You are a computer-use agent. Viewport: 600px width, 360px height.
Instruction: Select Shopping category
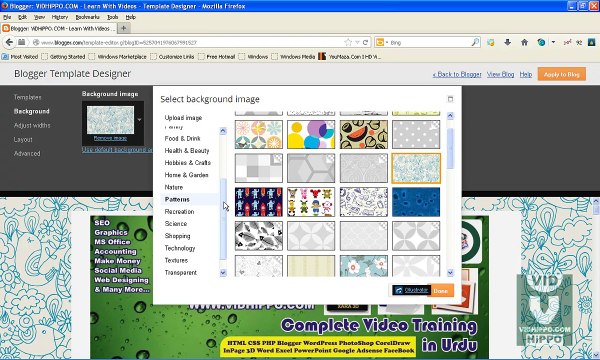point(178,236)
